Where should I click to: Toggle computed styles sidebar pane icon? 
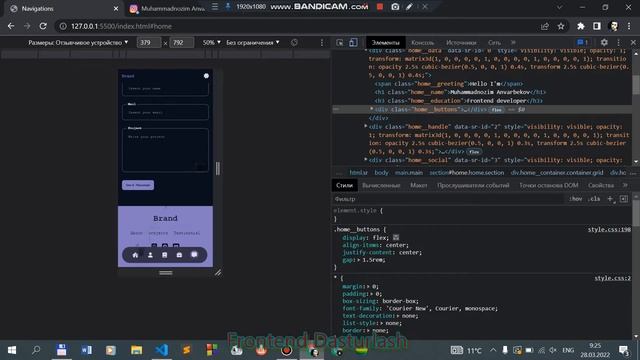[x=624, y=199]
